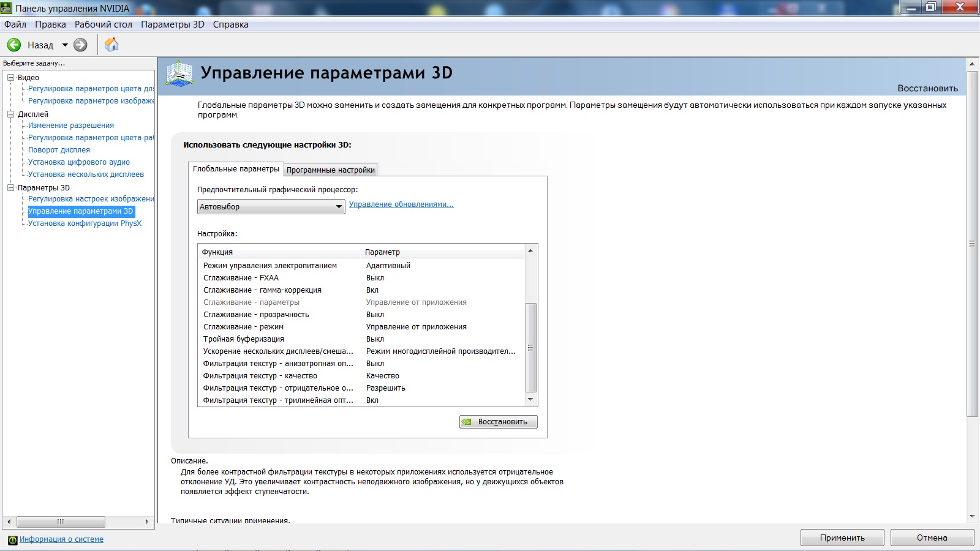Image resolution: width=980 pixels, height=551 pixels.
Task: Select Установка нескольких дисплеев item
Action: click(x=86, y=174)
